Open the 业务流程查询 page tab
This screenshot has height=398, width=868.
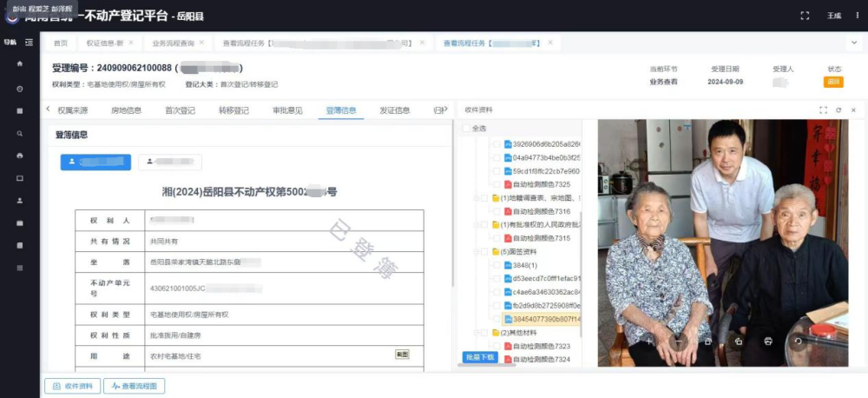click(173, 42)
